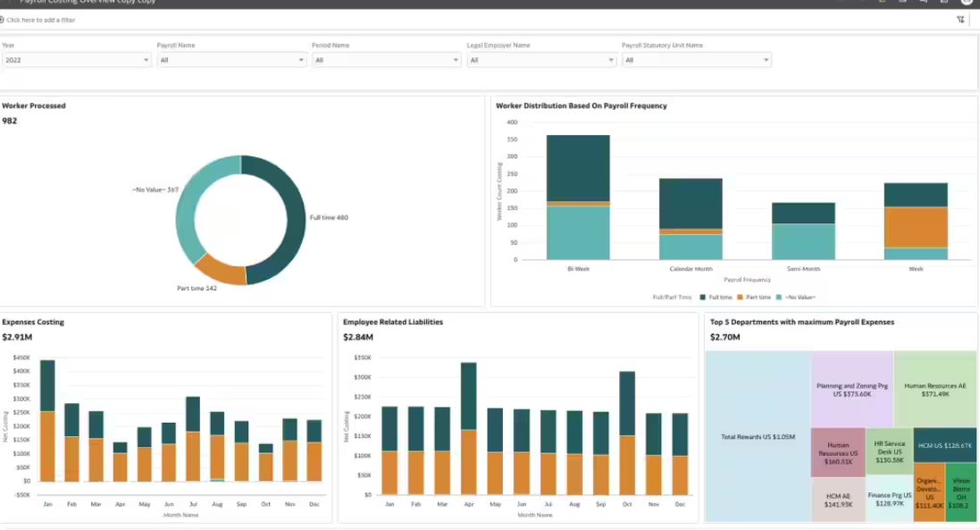Click the favorites icon in the top bar
This screenshot has width=980, height=530.
click(x=881, y=4)
